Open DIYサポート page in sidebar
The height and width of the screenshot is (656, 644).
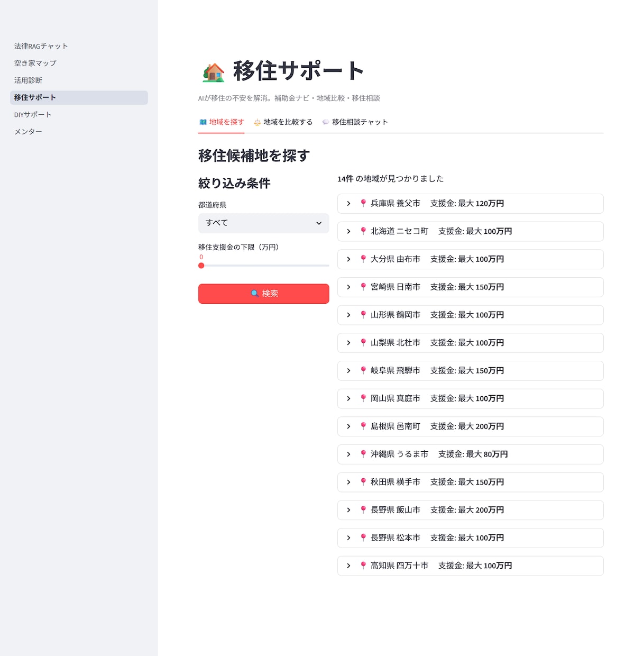(x=79, y=114)
